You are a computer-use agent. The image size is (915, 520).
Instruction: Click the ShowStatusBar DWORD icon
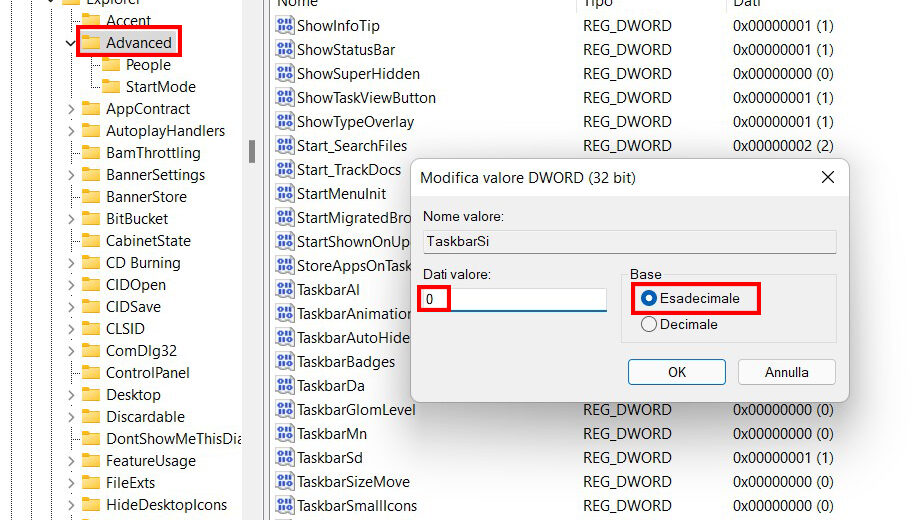[285, 50]
